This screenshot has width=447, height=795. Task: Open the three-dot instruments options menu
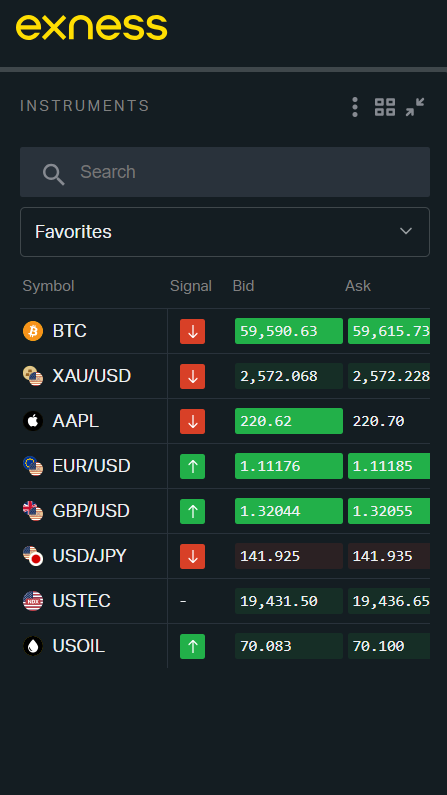click(355, 107)
